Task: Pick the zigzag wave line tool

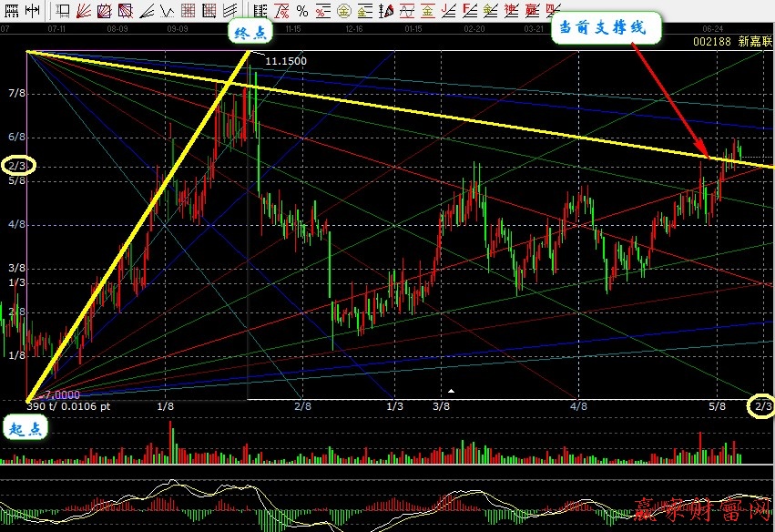Action: click(x=167, y=11)
